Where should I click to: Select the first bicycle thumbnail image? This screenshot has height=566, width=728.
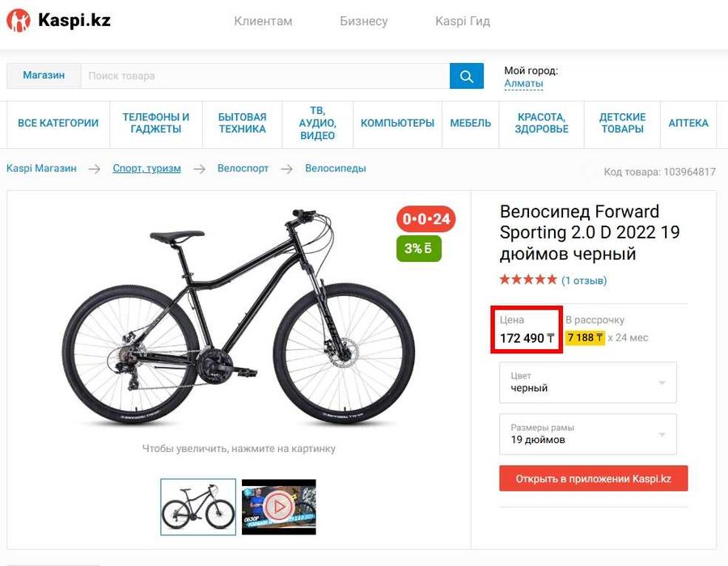[x=198, y=506]
